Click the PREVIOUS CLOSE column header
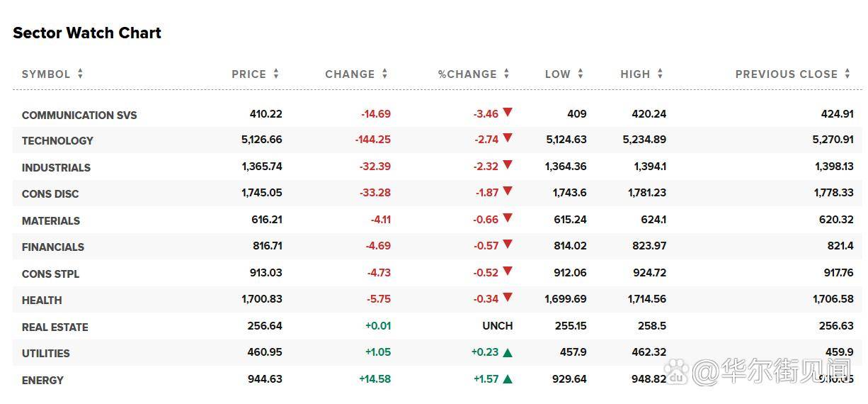Screen dimensions: 868x404 click(786, 74)
